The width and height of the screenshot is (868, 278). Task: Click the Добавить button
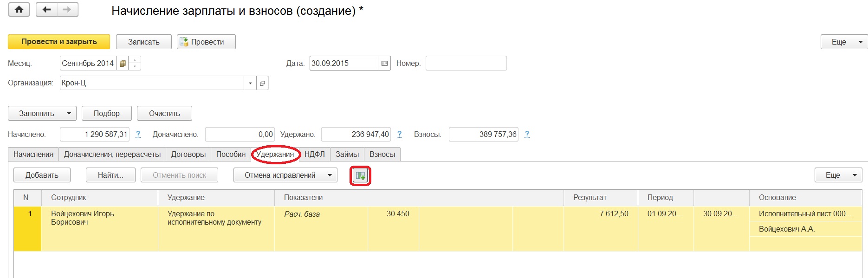pyautogui.click(x=42, y=175)
